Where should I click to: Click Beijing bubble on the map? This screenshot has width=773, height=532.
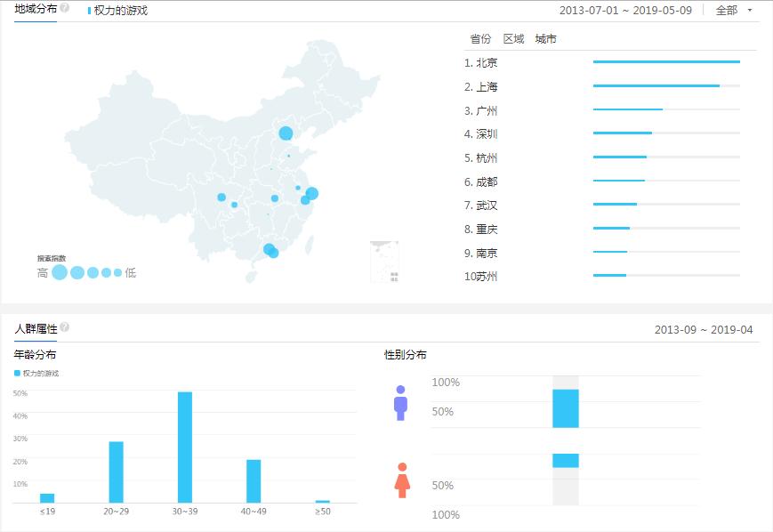[x=286, y=133]
